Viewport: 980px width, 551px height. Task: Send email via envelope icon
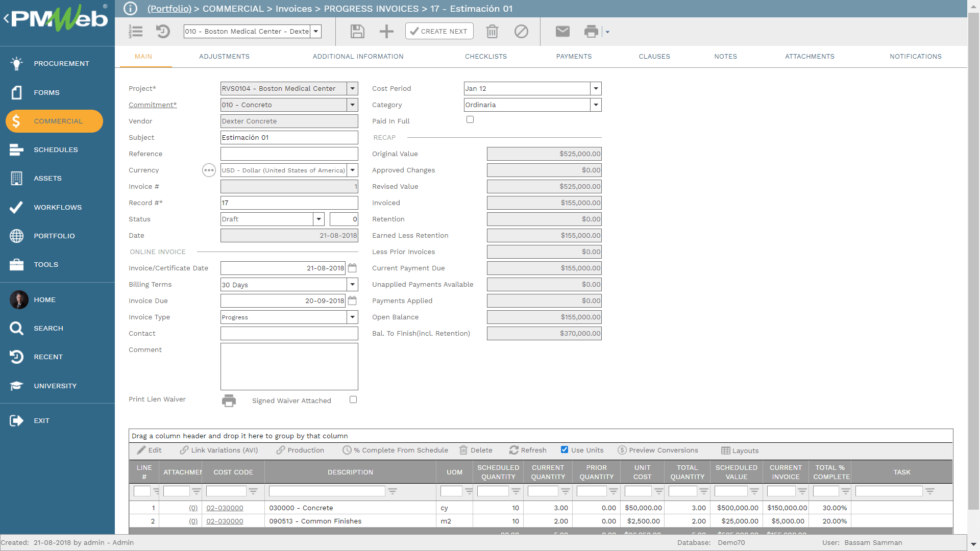pyautogui.click(x=562, y=32)
